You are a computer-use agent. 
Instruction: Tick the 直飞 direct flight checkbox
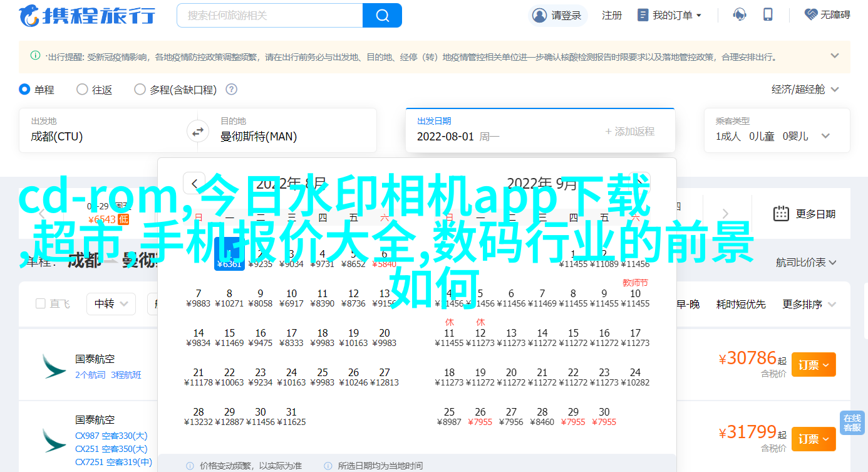click(41, 304)
